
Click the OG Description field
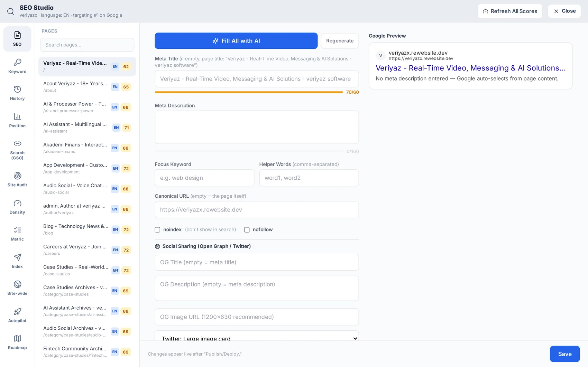(x=257, y=288)
